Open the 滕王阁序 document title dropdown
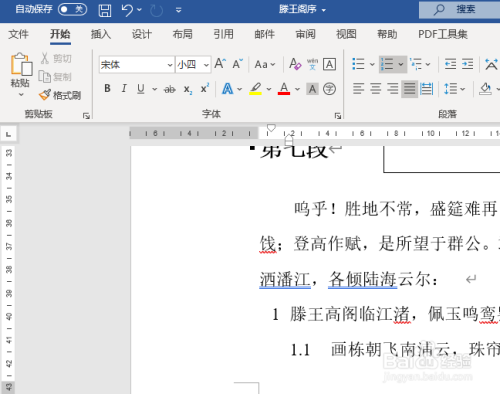This screenshot has height=394, width=500. click(x=323, y=10)
